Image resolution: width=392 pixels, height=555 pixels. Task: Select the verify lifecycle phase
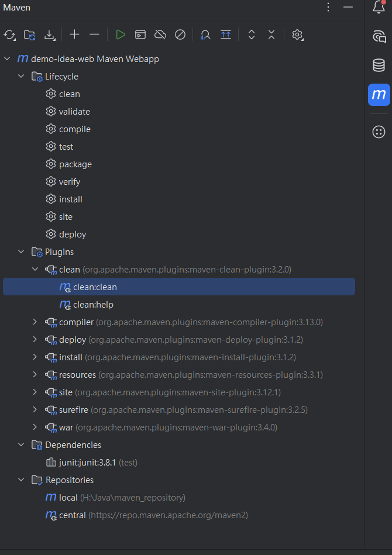63,181
